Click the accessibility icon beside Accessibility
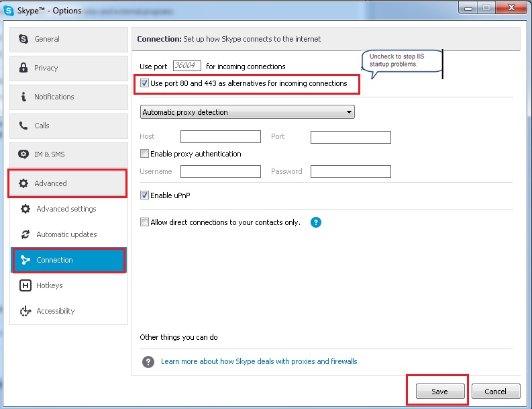The width and height of the screenshot is (532, 409). (25, 311)
